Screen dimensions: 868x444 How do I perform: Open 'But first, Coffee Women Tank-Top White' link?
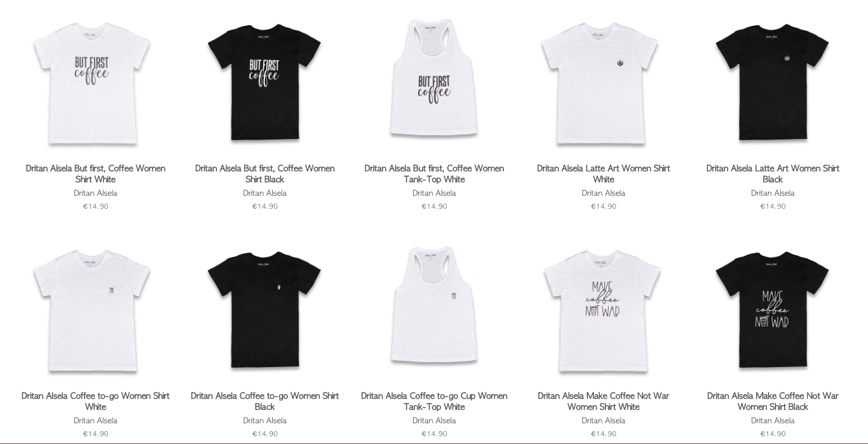pyautogui.click(x=434, y=174)
